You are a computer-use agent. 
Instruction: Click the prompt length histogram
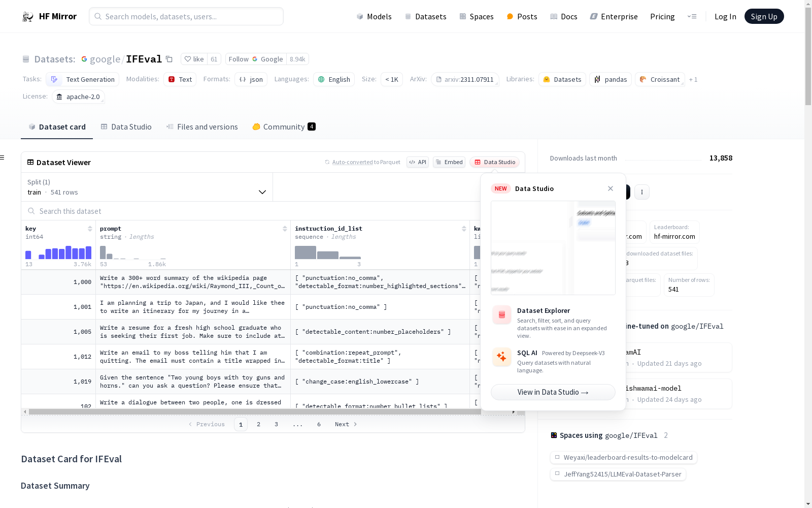coord(133,252)
